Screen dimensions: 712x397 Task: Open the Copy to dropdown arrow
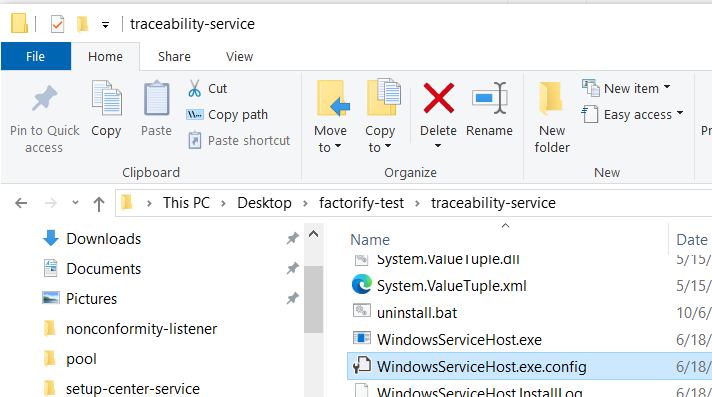tap(388, 146)
